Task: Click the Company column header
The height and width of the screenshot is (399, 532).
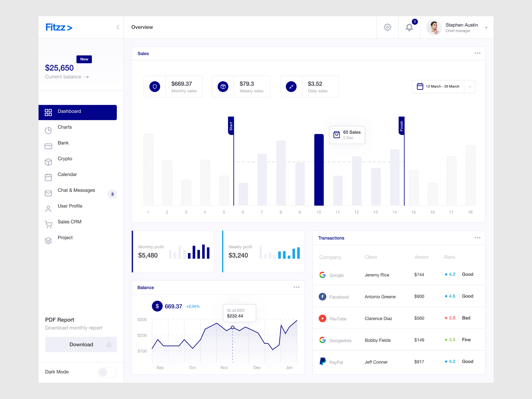Action: 330,257
